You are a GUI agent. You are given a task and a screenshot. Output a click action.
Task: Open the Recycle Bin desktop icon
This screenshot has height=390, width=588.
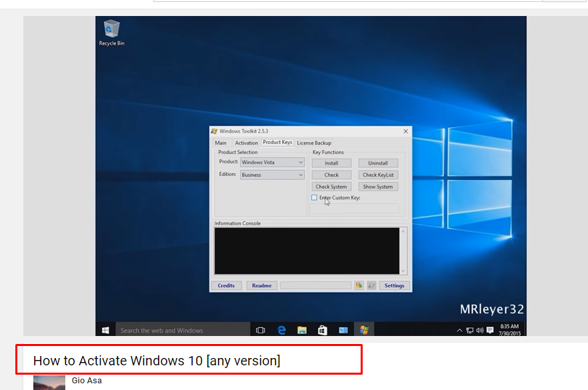(x=111, y=33)
